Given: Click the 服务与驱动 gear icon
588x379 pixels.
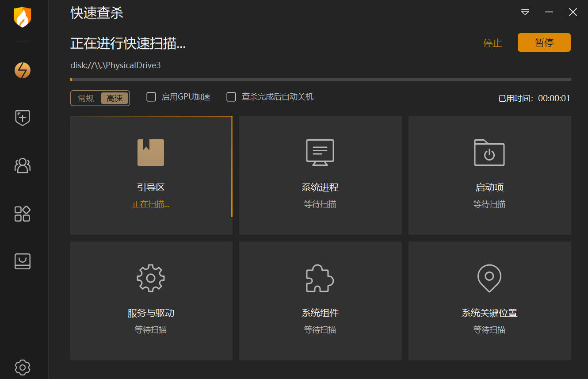Looking at the screenshot, I should click(x=151, y=278).
